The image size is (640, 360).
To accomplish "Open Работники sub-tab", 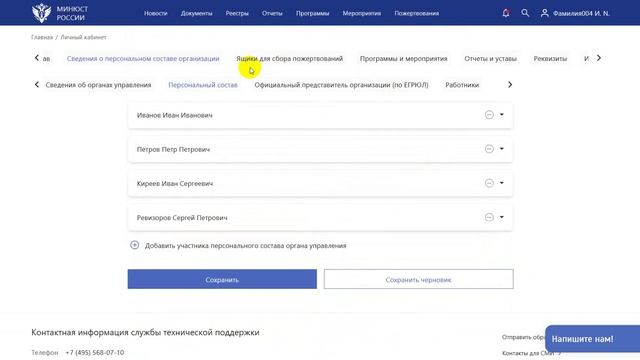I will [462, 85].
